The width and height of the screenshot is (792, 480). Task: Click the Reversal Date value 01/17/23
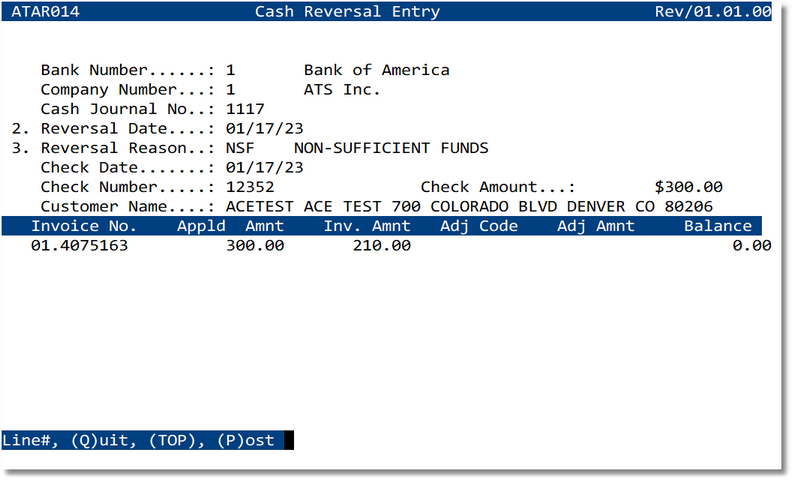coord(265,129)
